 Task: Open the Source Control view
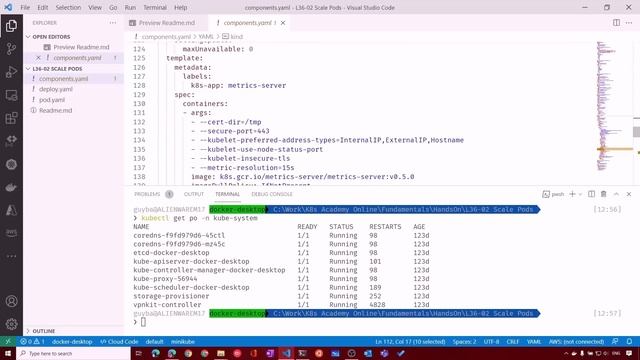click(x=11, y=49)
